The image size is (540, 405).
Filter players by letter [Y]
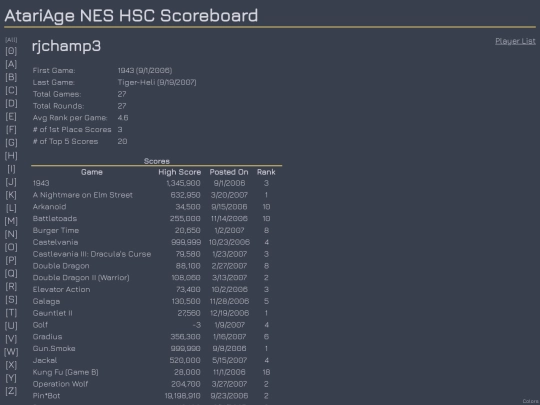tap(11, 378)
